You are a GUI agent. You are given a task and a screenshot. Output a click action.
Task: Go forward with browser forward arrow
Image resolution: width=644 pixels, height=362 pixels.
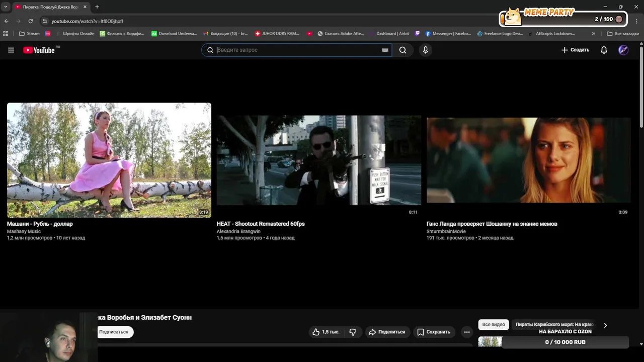tap(19, 21)
